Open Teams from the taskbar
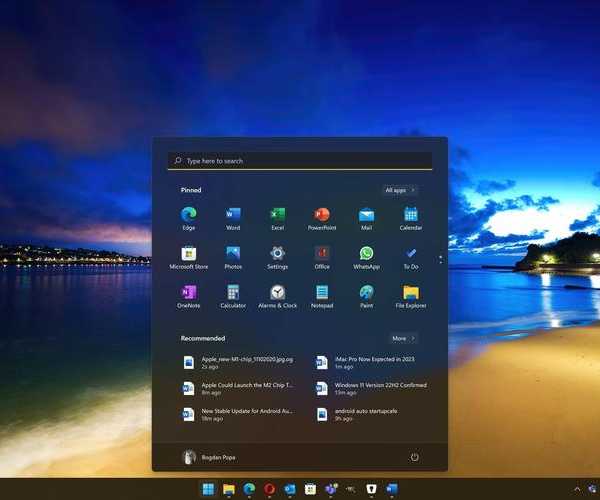 click(331, 489)
